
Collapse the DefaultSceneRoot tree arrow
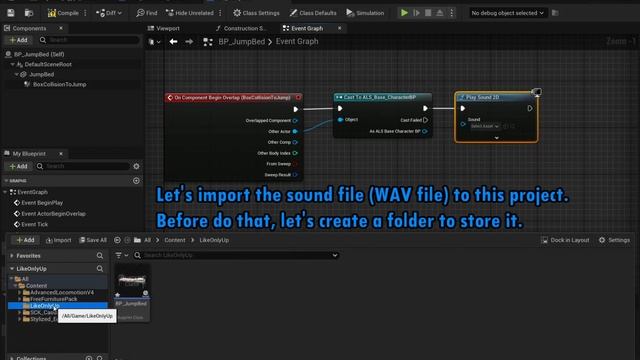coord(13,64)
